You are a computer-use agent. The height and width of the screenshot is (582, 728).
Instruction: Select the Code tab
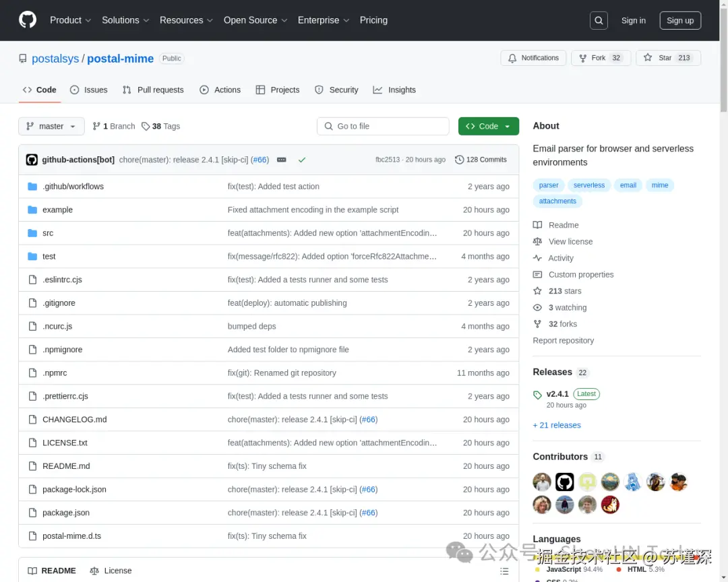point(40,90)
